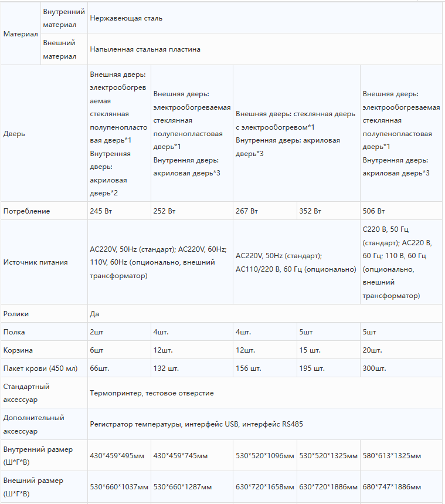Click the '195 шт.' blood bag cell

pos(328,368)
